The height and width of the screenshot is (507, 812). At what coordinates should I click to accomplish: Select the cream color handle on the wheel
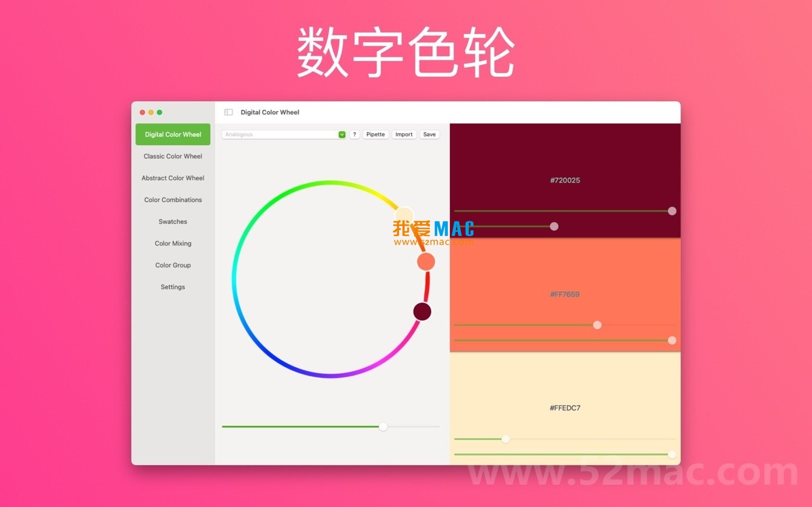[404, 215]
